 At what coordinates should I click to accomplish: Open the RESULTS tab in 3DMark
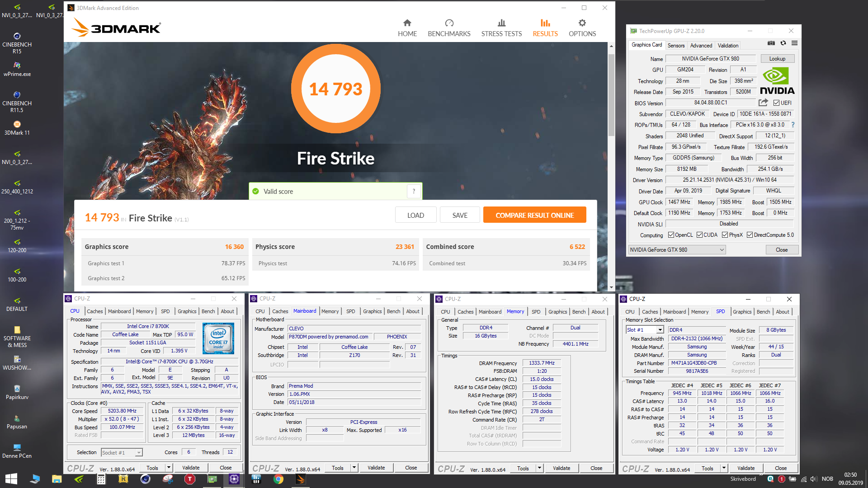click(545, 28)
